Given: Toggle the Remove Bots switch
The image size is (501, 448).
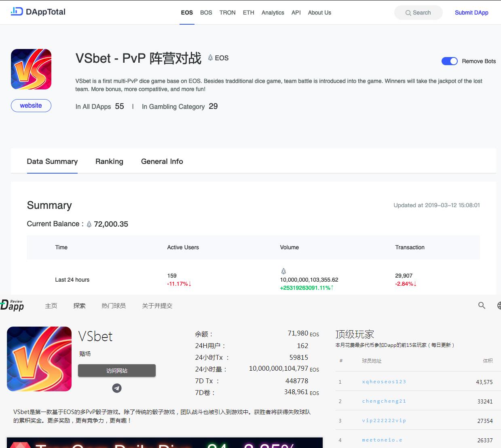Looking at the screenshot, I should pos(449,61).
